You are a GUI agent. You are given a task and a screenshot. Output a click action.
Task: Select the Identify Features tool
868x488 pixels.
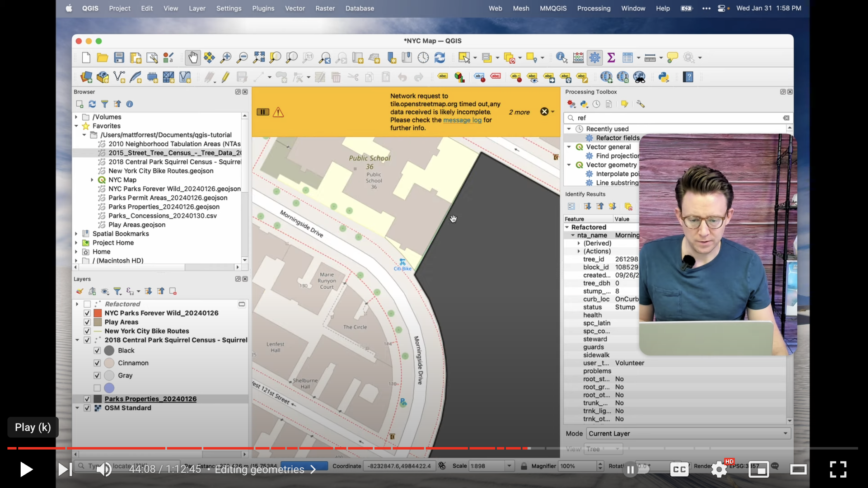point(562,57)
